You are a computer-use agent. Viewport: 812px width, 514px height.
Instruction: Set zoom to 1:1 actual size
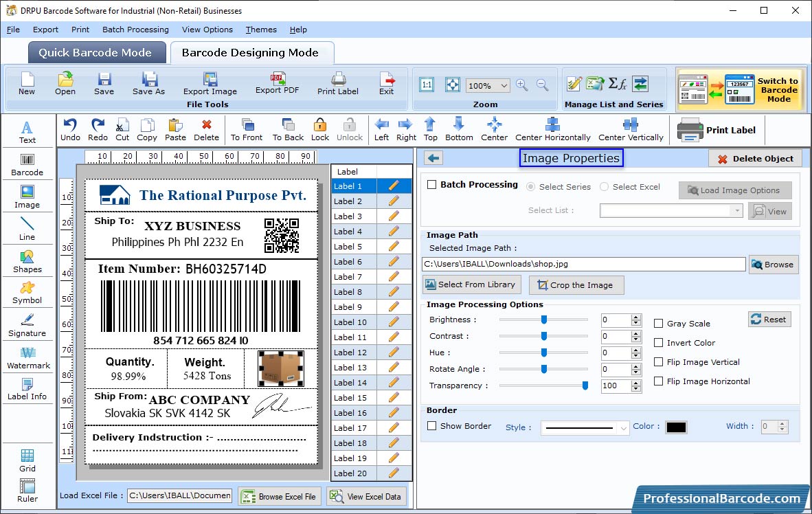(x=427, y=85)
